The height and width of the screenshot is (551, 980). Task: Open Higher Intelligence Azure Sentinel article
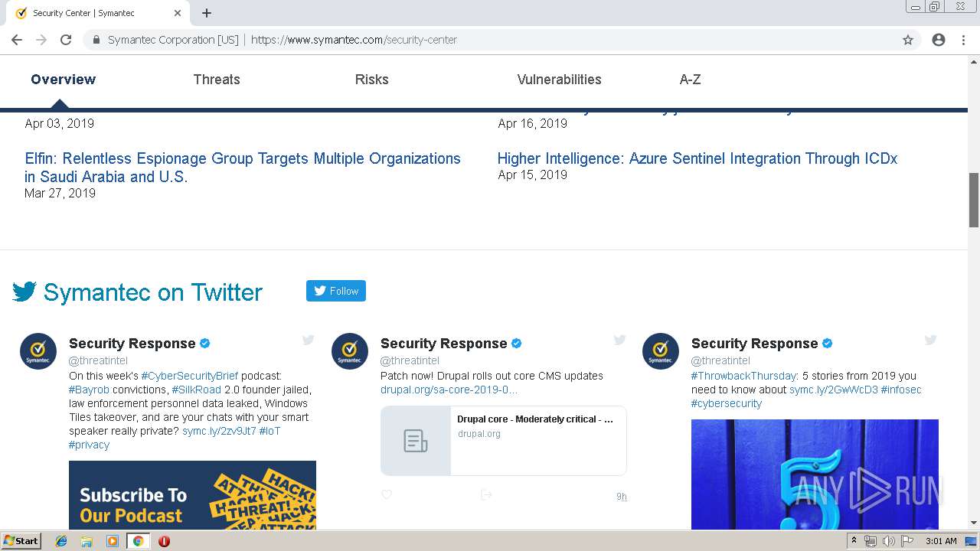click(x=697, y=158)
